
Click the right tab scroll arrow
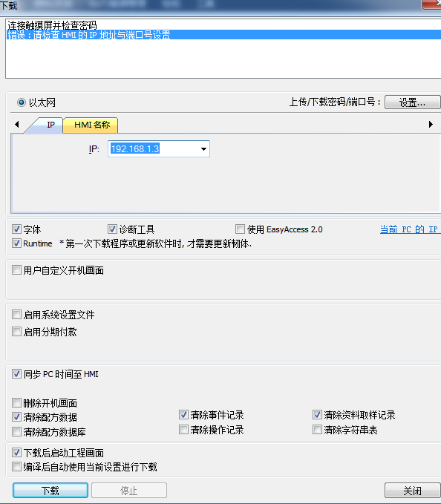tap(431, 124)
